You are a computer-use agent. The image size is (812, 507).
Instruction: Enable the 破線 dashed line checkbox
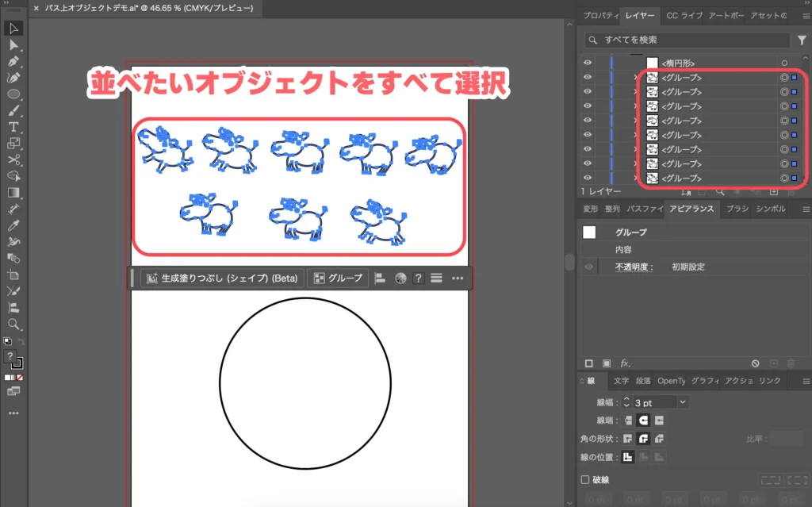(x=585, y=479)
